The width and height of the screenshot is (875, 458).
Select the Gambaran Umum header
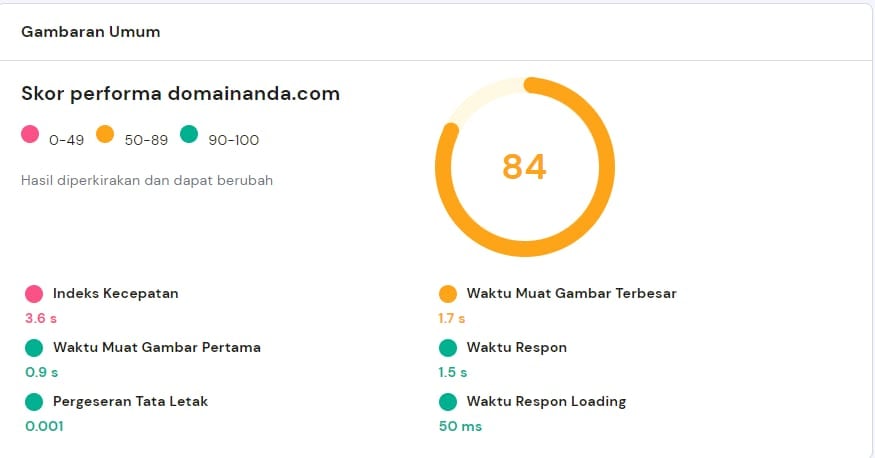coord(91,32)
